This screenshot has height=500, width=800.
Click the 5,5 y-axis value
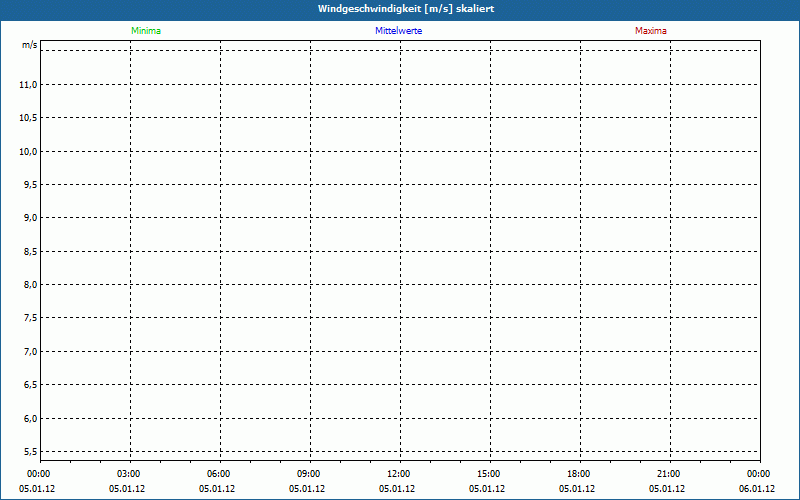[31, 452]
